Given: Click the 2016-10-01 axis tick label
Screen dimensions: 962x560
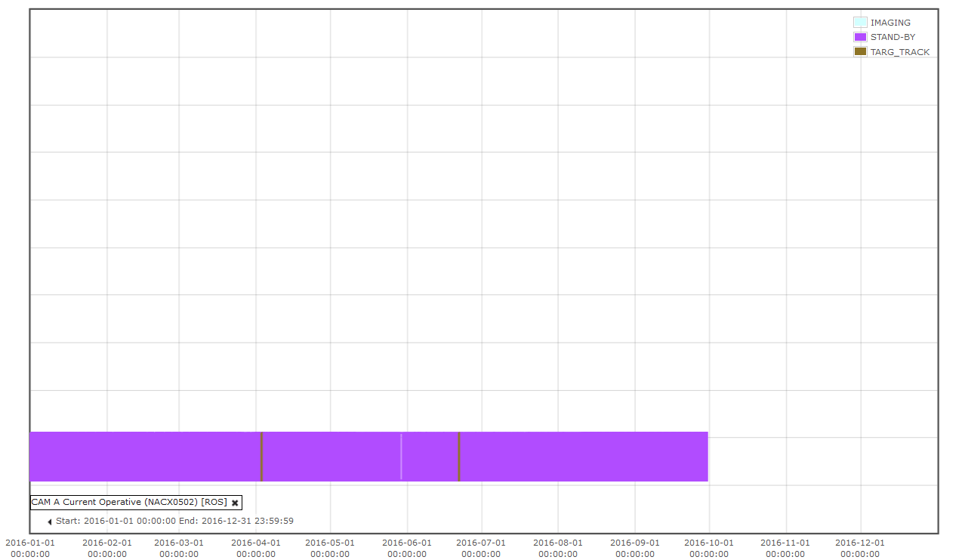Looking at the screenshot, I should coord(709,548).
